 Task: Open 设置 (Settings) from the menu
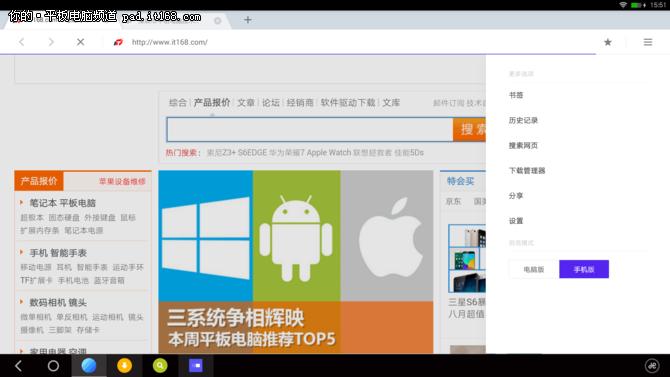point(516,221)
